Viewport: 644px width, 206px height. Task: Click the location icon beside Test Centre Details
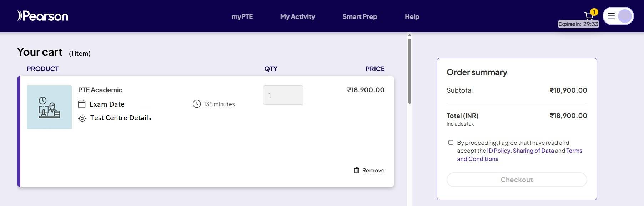(82, 118)
